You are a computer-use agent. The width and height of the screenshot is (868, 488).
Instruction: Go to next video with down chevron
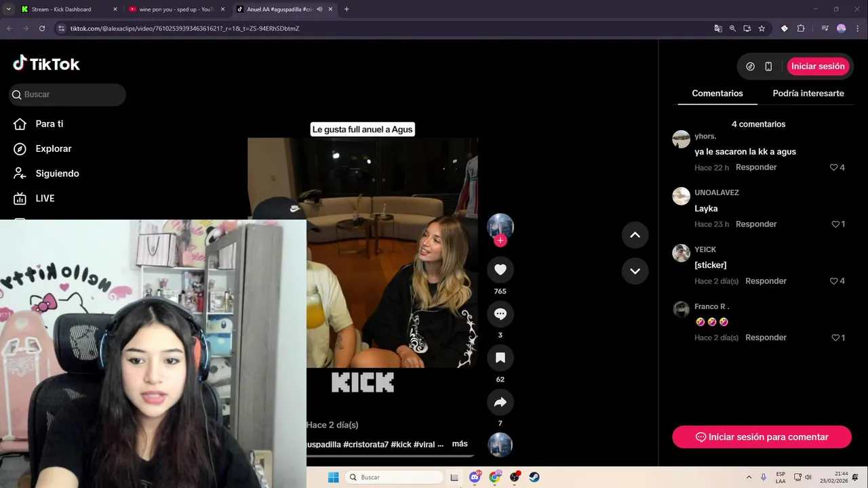tap(635, 271)
